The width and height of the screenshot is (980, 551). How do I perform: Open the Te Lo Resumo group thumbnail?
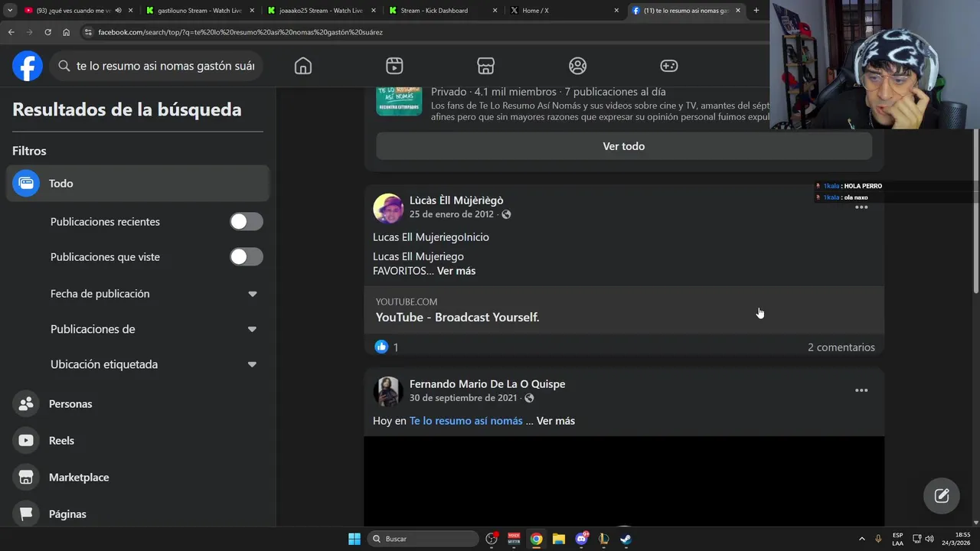pos(399,102)
